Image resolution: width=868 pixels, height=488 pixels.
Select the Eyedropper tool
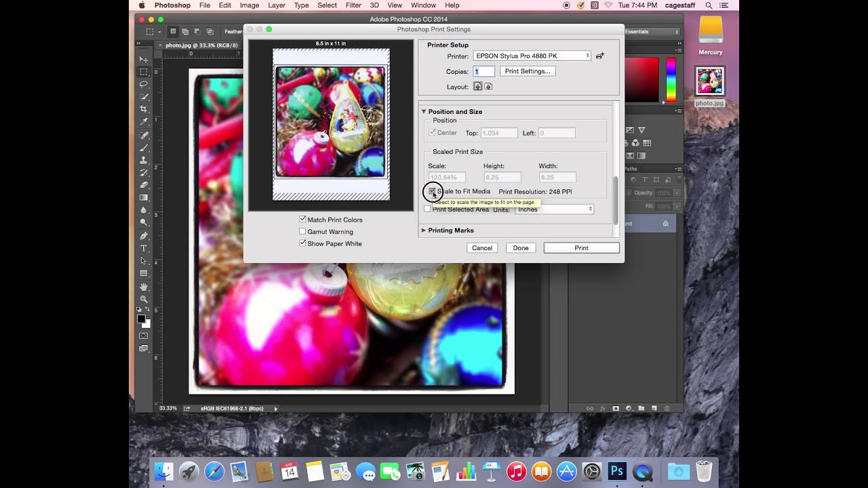click(x=144, y=121)
